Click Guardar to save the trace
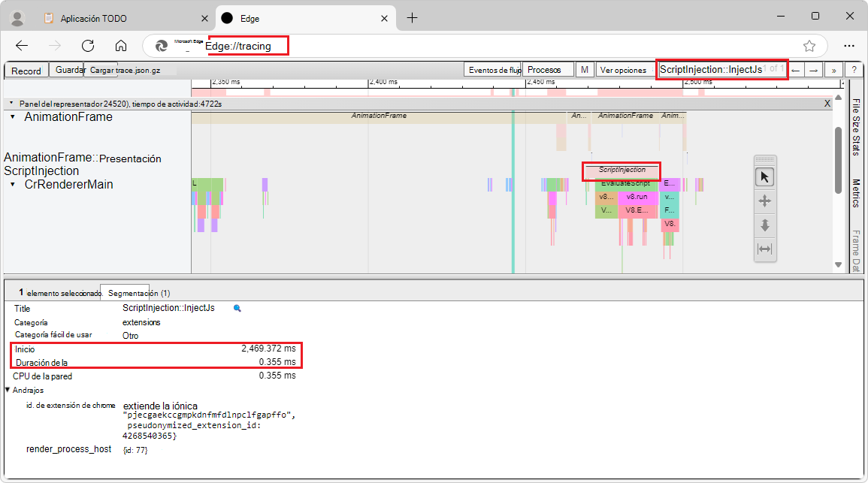 pos(68,70)
